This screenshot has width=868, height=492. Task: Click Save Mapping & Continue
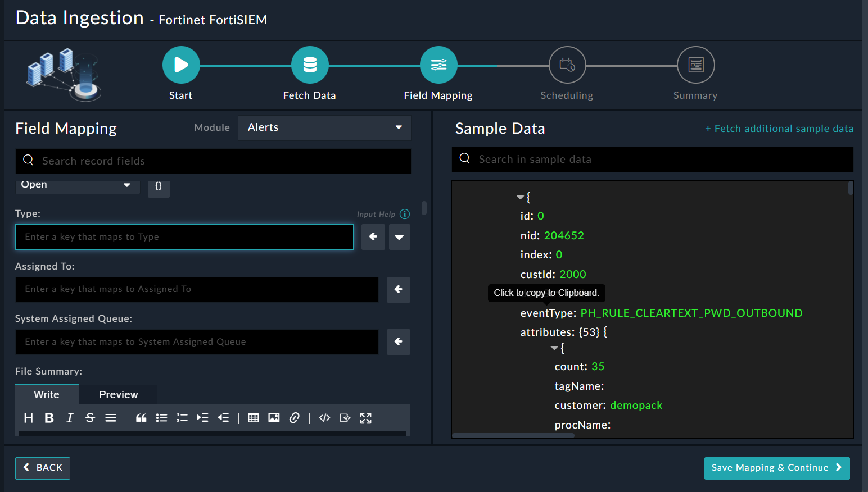776,468
